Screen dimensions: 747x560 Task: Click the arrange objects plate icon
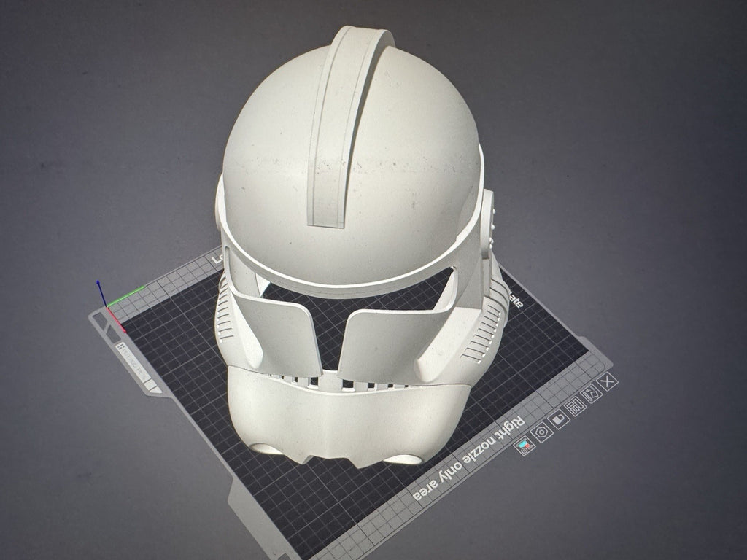pyautogui.click(x=576, y=406)
